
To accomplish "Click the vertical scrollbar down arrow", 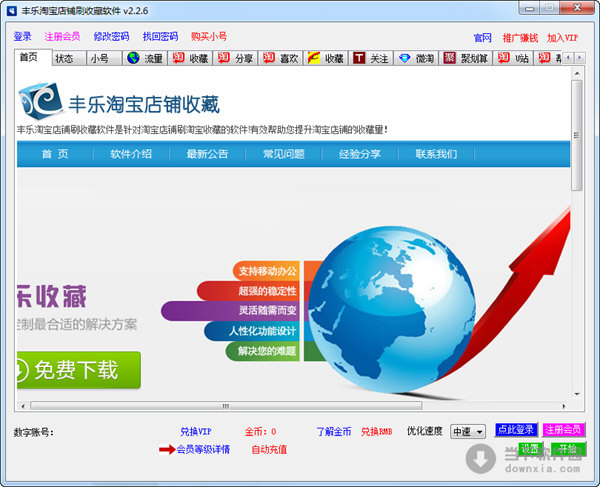I will coord(577,394).
